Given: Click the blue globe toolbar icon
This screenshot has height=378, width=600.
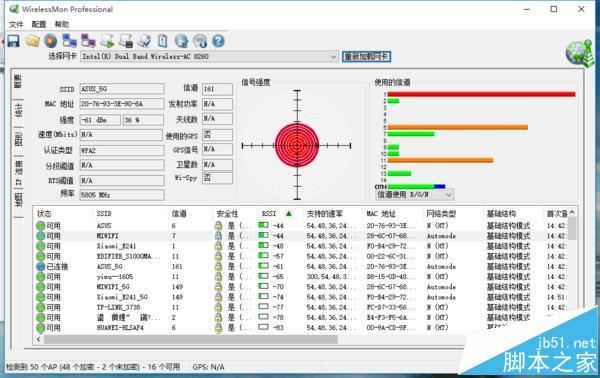Looking at the screenshot, I should [x=181, y=41].
